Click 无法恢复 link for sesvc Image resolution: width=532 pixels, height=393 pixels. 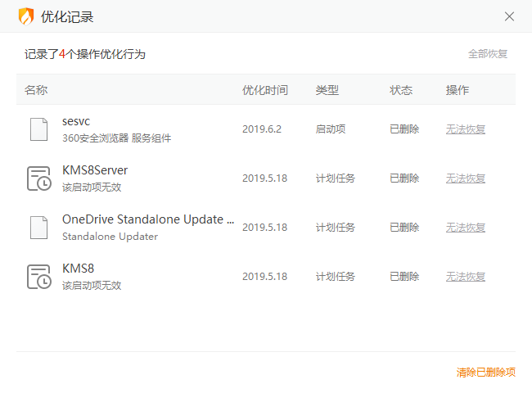click(465, 129)
